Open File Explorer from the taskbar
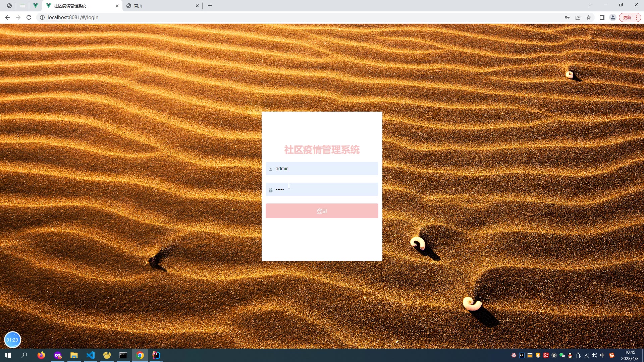 (74, 355)
